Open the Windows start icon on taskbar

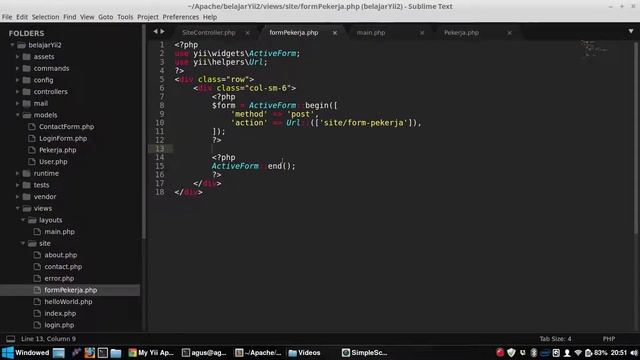(7, 353)
